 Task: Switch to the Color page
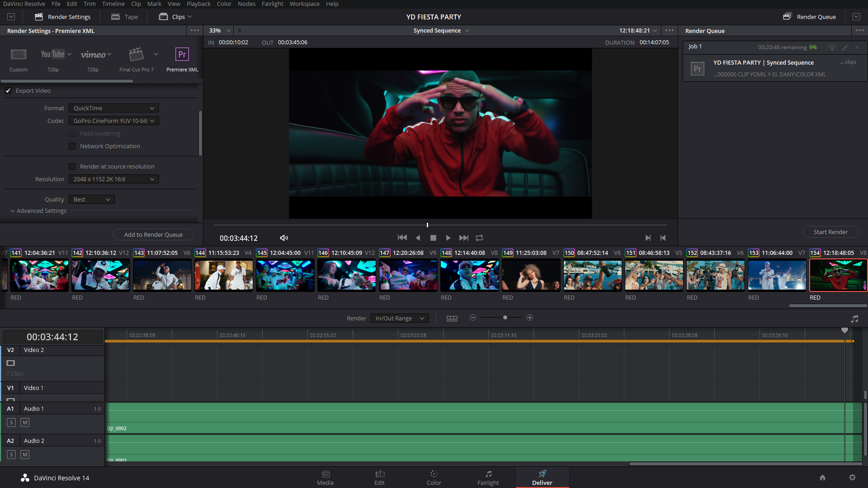pyautogui.click(x=434, y=478)
